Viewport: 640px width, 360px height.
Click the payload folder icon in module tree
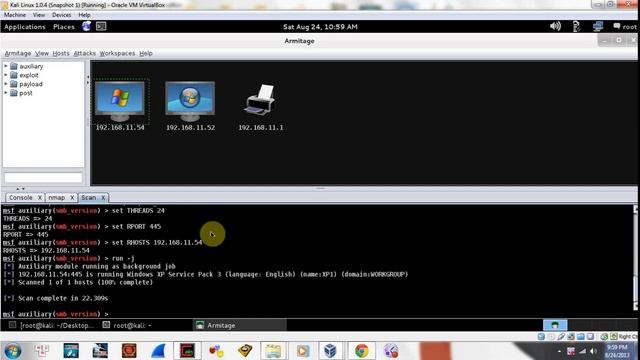(14, 84)
